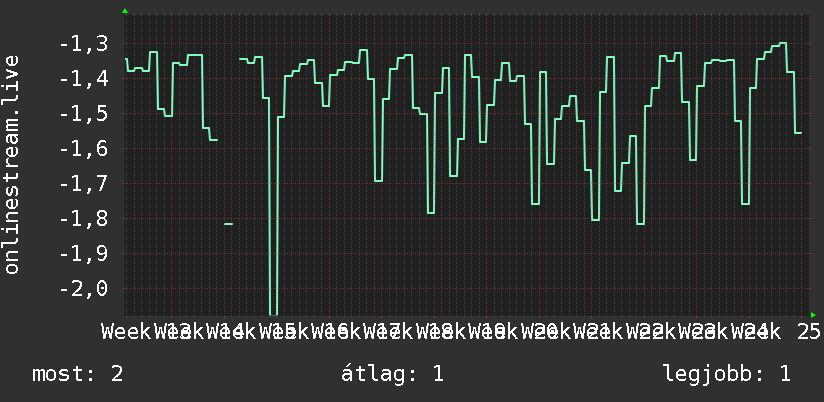Click the 'most: 2' statistic
824x402 pixels.
point(78,374)
